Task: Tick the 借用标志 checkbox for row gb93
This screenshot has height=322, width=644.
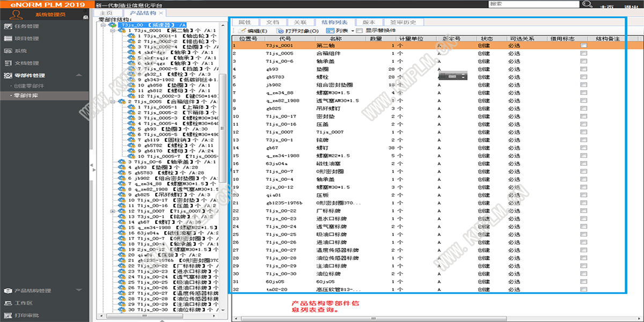Action: point(583,69)
